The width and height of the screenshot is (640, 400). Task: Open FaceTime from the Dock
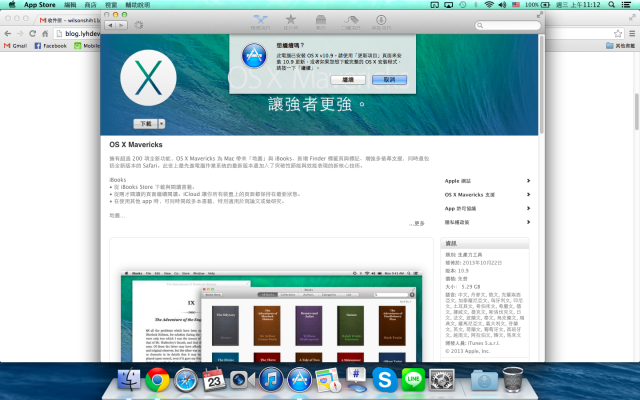pyautogui.click(x=242, y=380)
